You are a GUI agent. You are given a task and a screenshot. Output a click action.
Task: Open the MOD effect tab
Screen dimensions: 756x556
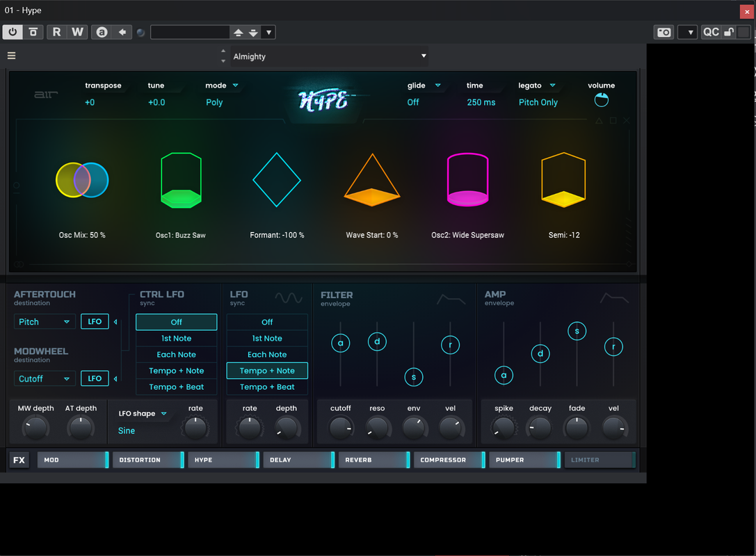(73, 460)
